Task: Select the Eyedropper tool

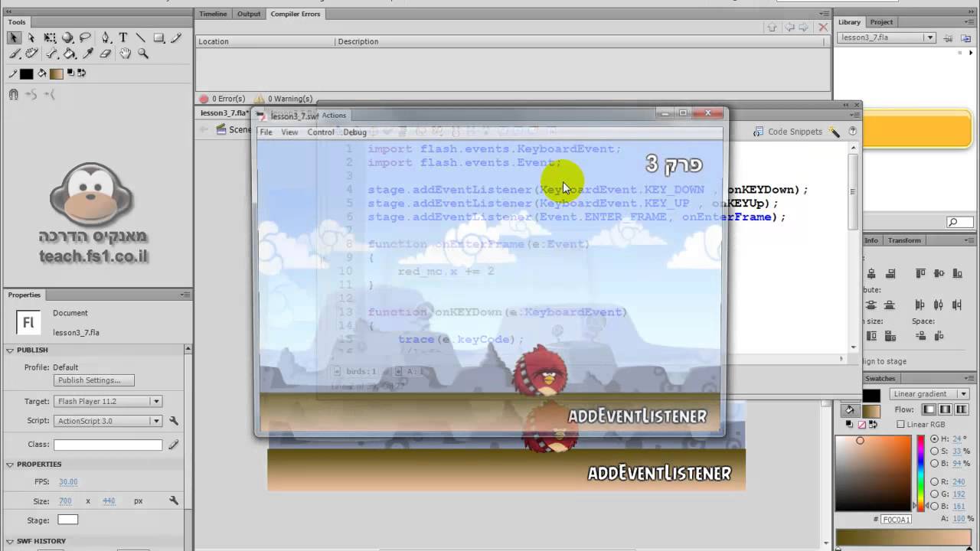Action: (x=87, y=54)
